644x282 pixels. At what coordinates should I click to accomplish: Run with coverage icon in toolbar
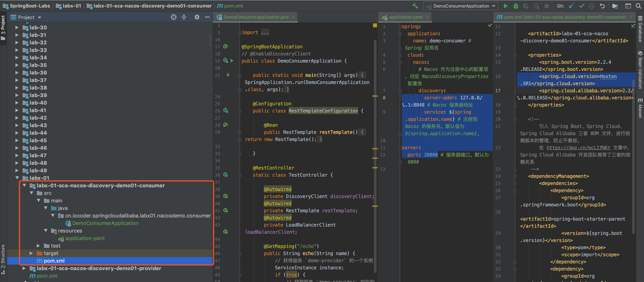526,6
